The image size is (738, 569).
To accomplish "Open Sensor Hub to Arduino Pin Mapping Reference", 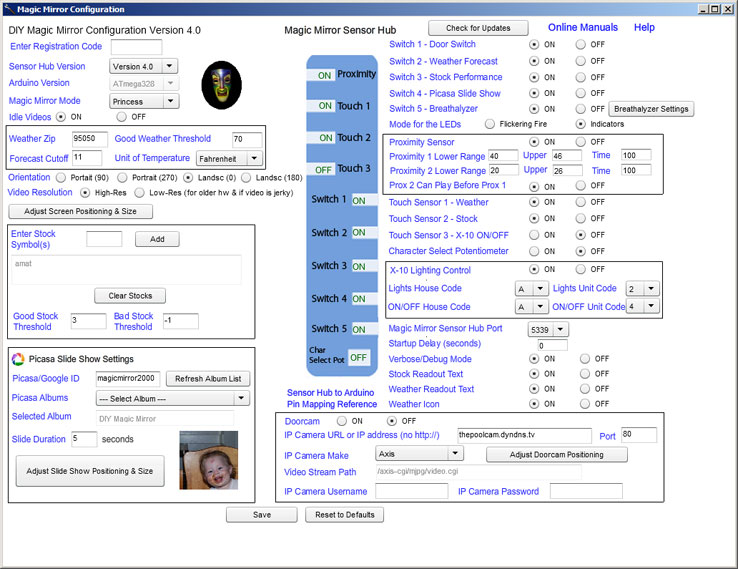I will pos(332,398).
